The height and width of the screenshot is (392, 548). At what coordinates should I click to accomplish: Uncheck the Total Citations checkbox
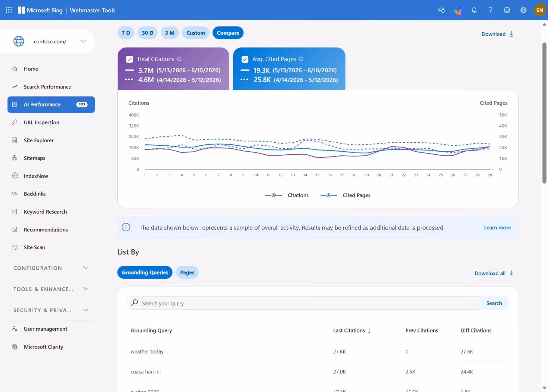pos(130,59)
